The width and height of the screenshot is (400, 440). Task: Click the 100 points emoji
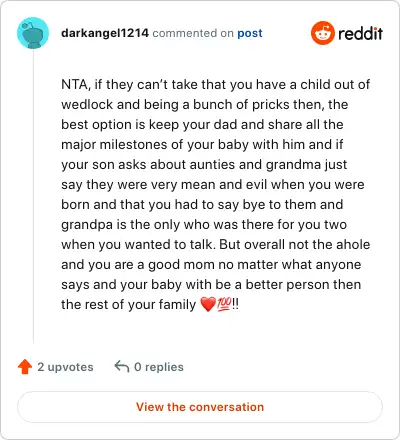[224, 304]
